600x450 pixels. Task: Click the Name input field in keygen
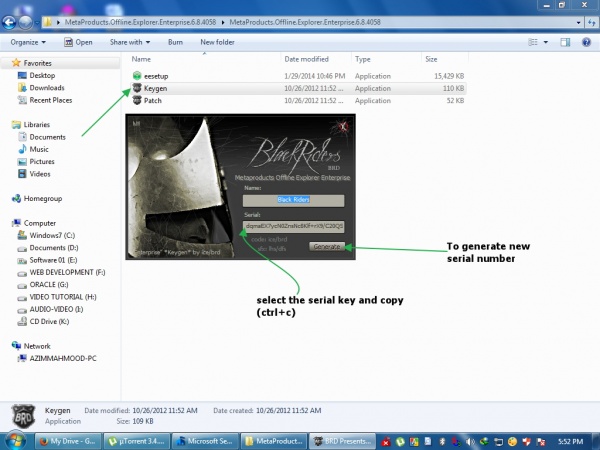[293, 200]
